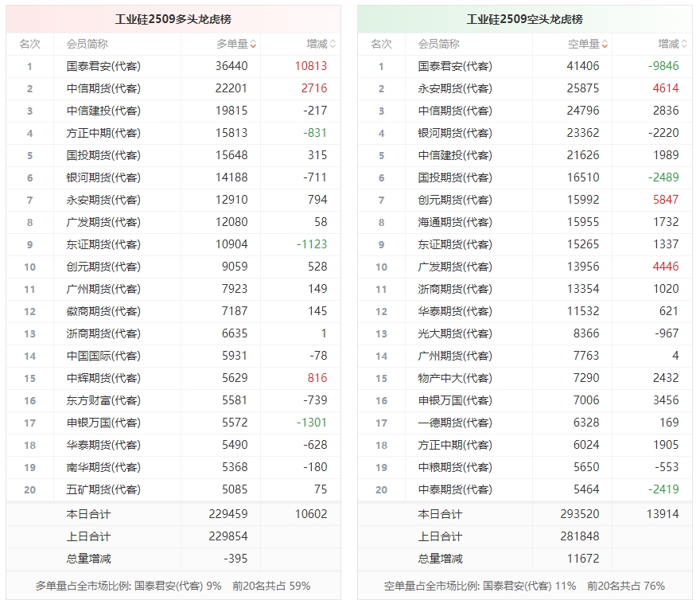Sort long table by 增减 arrow icon

332,44
